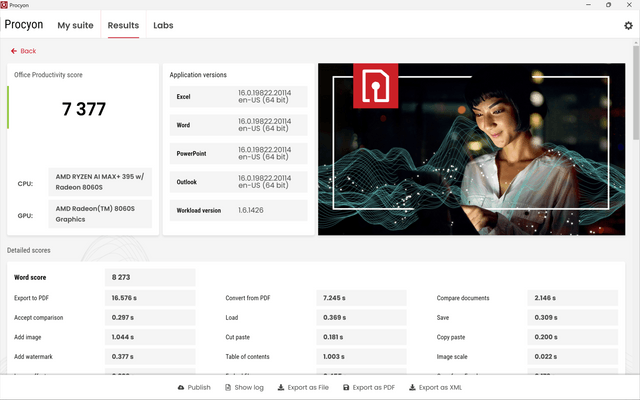Click the Export as XML download icon
This screenshot has width=640, height=400.
coord(412,387)
